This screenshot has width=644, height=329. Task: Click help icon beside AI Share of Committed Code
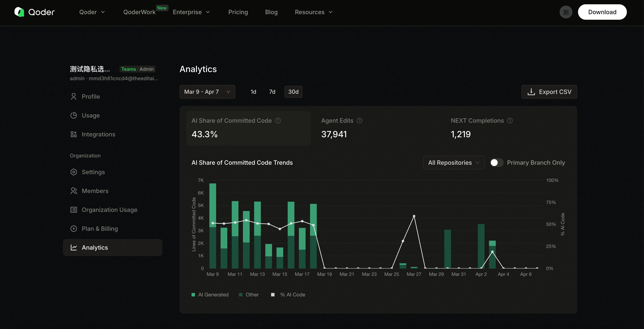278,121
